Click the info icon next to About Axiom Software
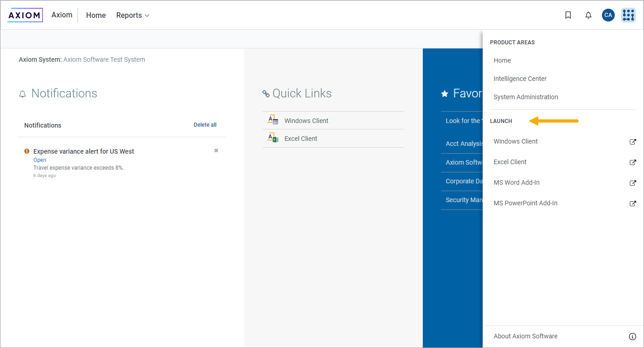644x348 pixels. pos(632,336)
